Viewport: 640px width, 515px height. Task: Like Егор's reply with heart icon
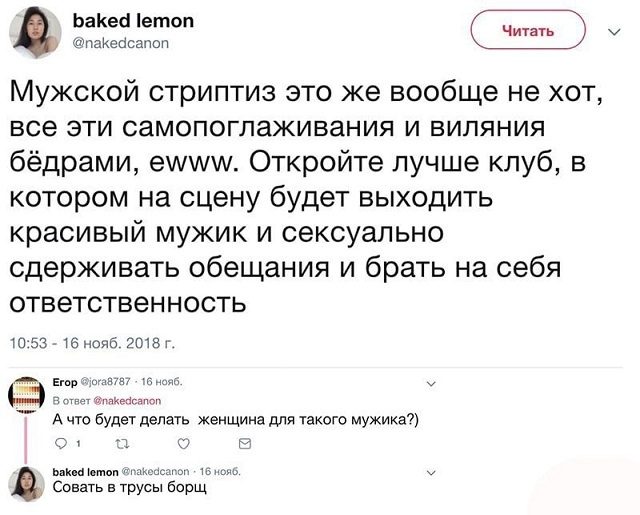(x=183, y=444)
